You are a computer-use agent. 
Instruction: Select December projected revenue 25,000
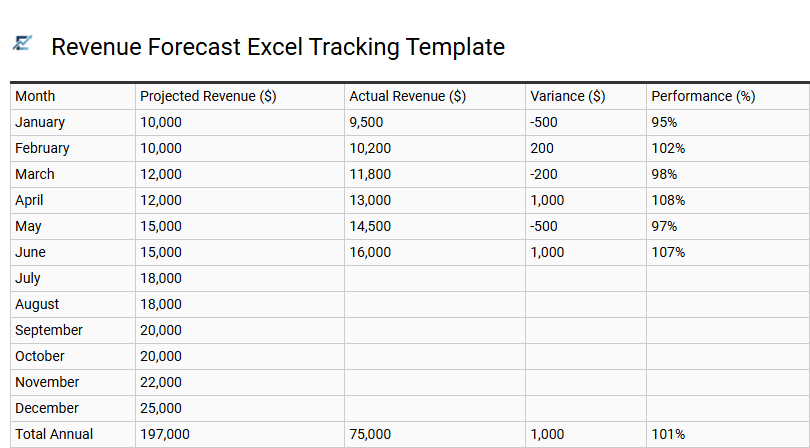click(x=161, y=408)
